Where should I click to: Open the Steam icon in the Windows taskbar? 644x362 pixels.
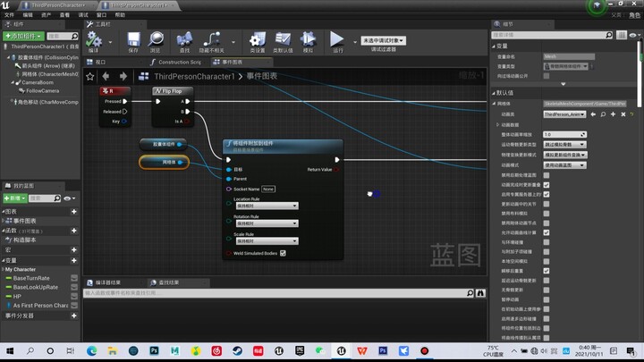pos(237,351)
